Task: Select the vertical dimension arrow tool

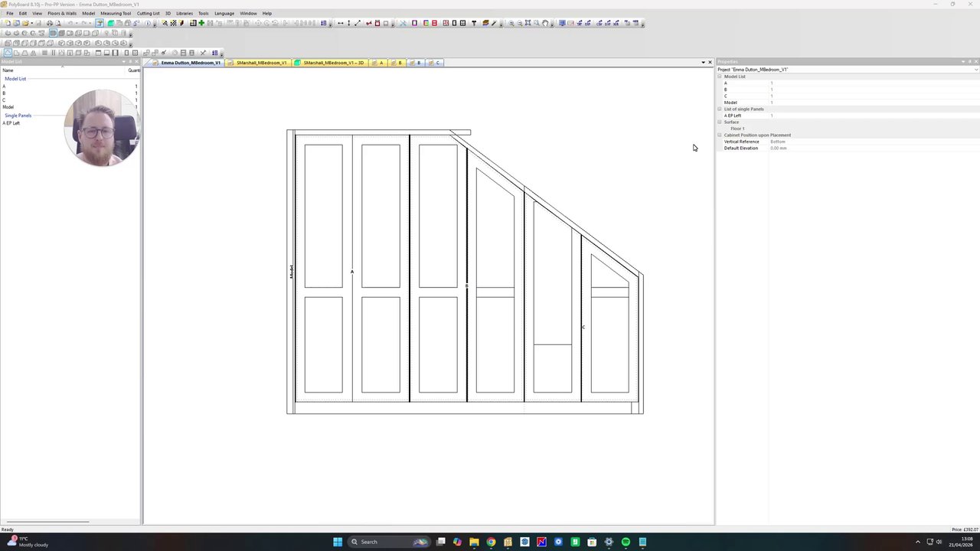Action: (x=349, y=23)
